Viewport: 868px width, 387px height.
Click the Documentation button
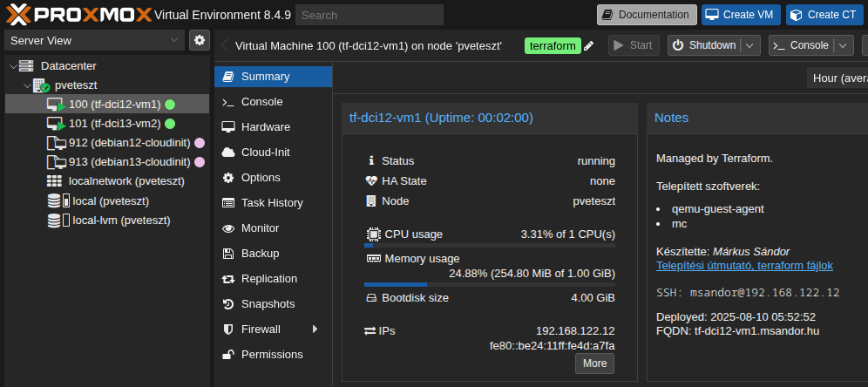(647, 15)
